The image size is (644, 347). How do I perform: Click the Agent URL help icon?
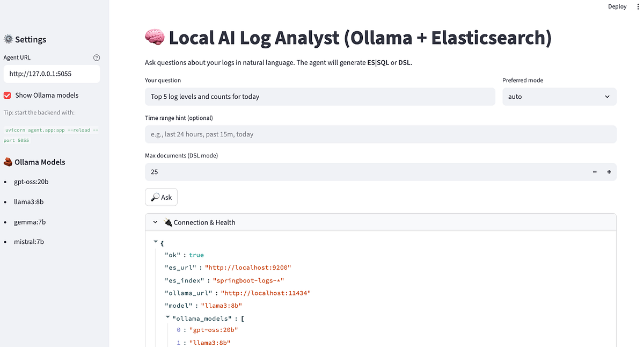(x=97, y=57)
